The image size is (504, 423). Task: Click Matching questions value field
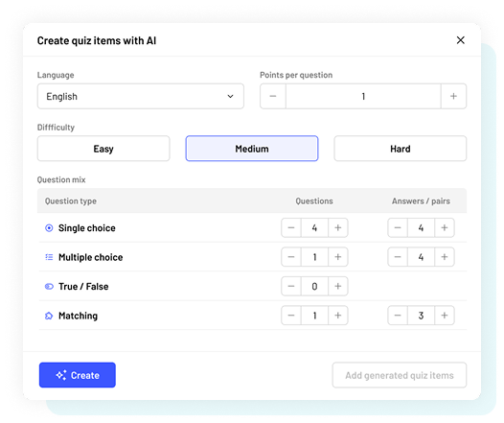coord(314,316)
